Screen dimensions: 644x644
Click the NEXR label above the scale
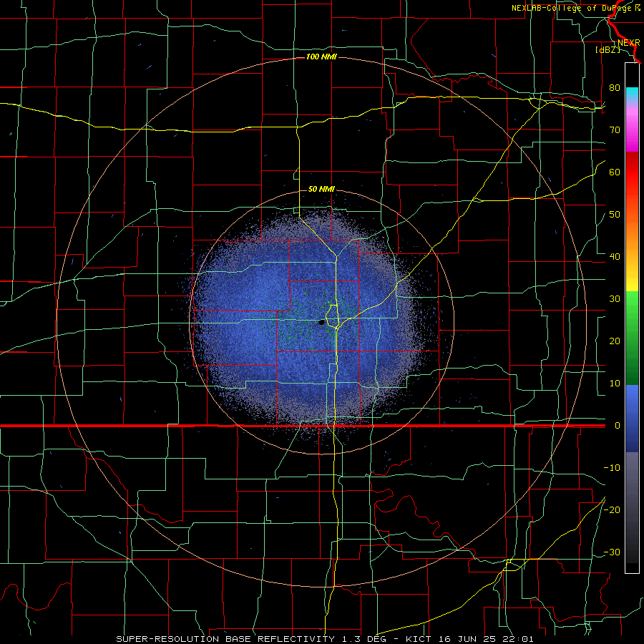(x=628, y=43)
